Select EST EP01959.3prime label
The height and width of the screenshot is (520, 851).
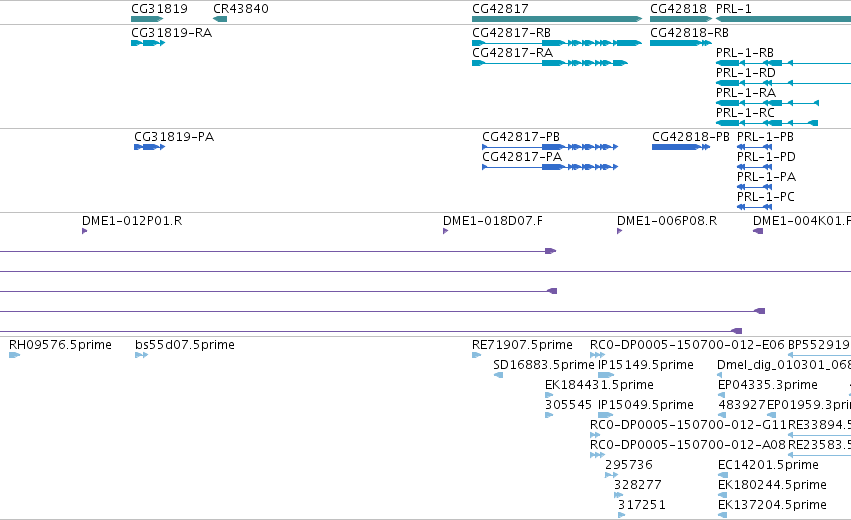tap(809, 405)
